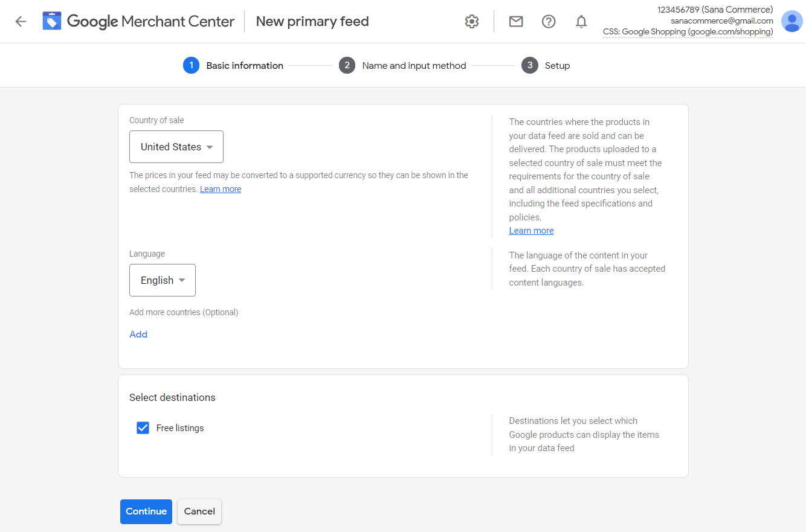This screenshot has height=532, width=806.
Task: Open the notifications bell icon
Action: pos(581,22)
